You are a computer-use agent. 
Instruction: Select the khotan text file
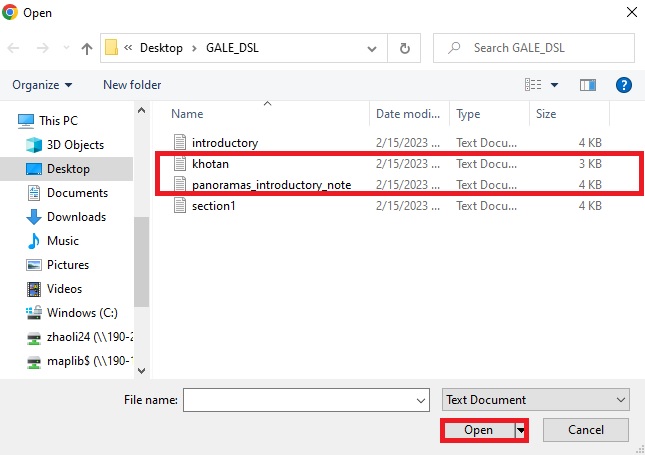210,164
